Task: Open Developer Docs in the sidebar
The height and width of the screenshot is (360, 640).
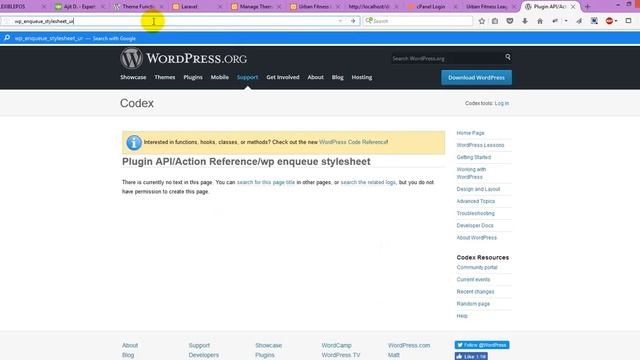Action: click(x=475, y=225)
